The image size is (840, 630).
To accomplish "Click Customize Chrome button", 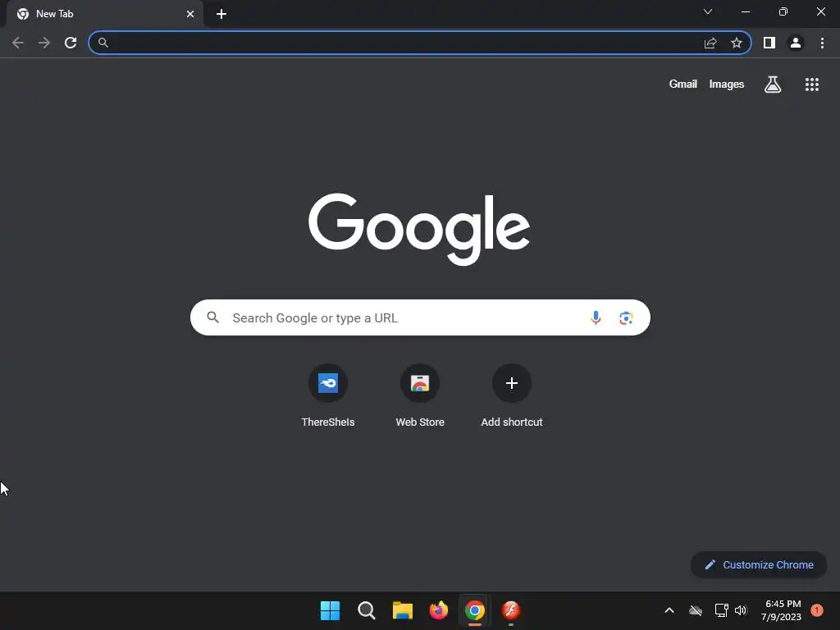I will click(759, 564).
